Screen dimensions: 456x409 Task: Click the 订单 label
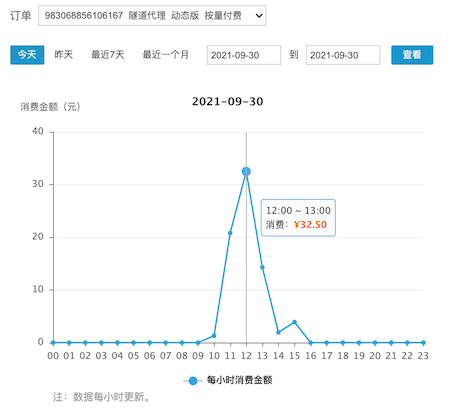pyautogui.click(x=21, y=16)
